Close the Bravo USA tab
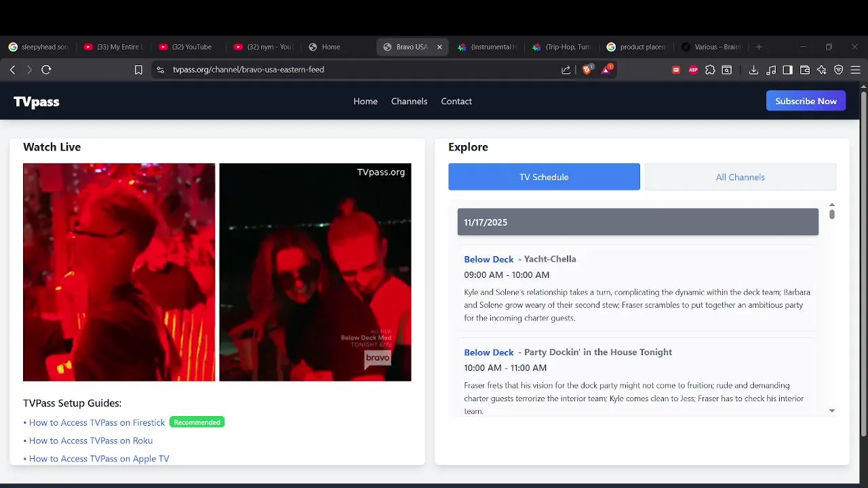Viewport: 868px width, 488px height. tap(439, 47)
